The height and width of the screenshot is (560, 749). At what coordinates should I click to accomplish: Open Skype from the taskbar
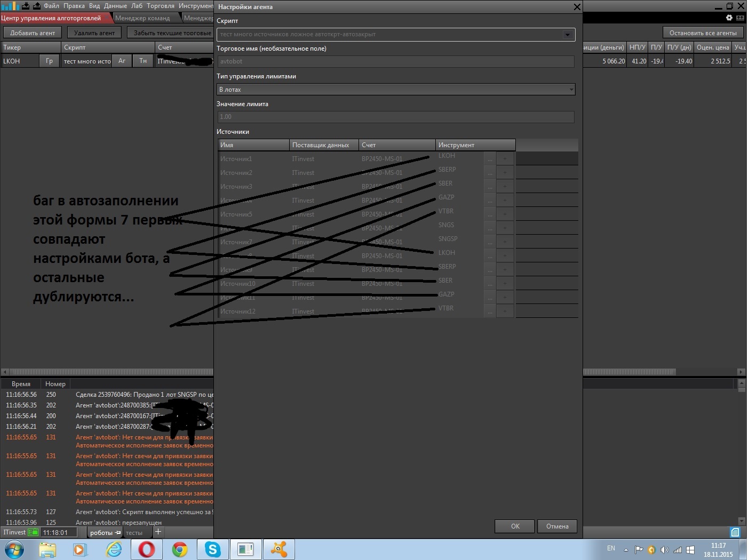point(213,549)
